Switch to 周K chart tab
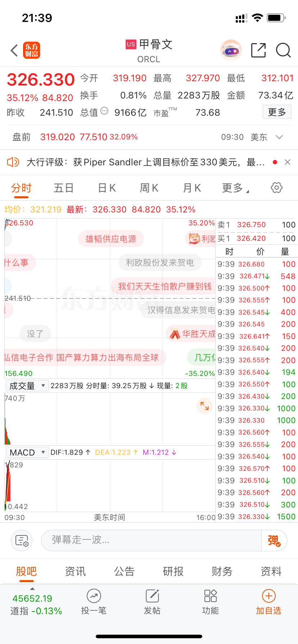298x644 pixels. 149,188
